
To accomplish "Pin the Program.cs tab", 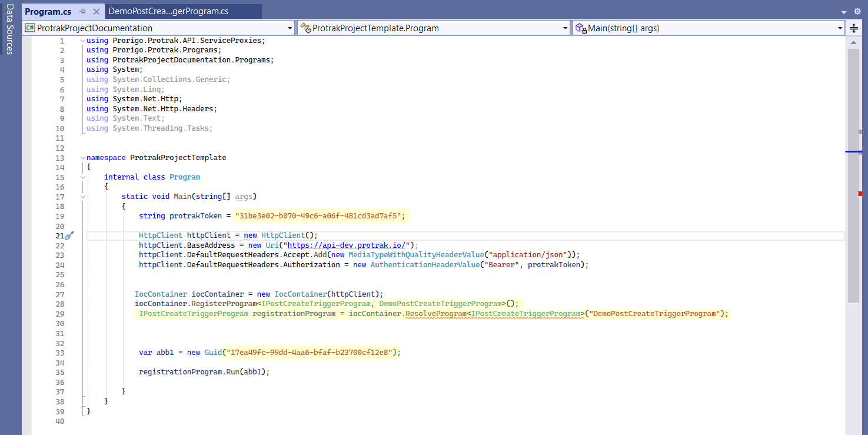I will [x=83, y=12].
